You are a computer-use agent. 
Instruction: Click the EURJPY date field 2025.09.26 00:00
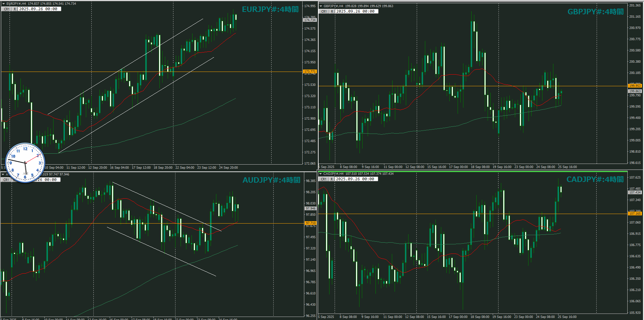tap(39, 9)
